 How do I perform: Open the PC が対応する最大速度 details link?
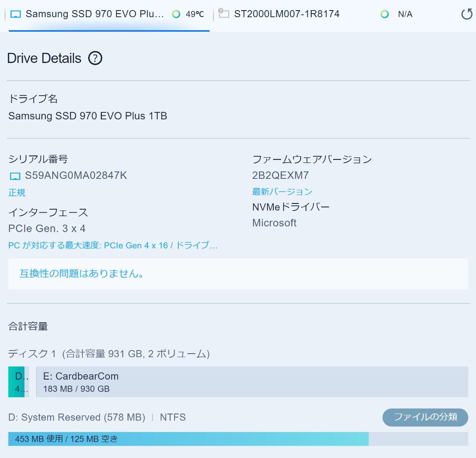tap(112, 245)
